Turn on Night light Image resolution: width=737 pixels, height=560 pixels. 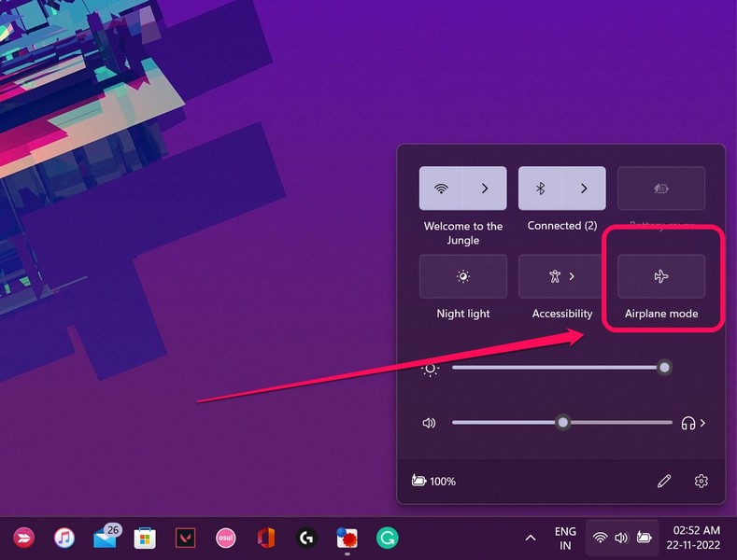tap(463, 276)
